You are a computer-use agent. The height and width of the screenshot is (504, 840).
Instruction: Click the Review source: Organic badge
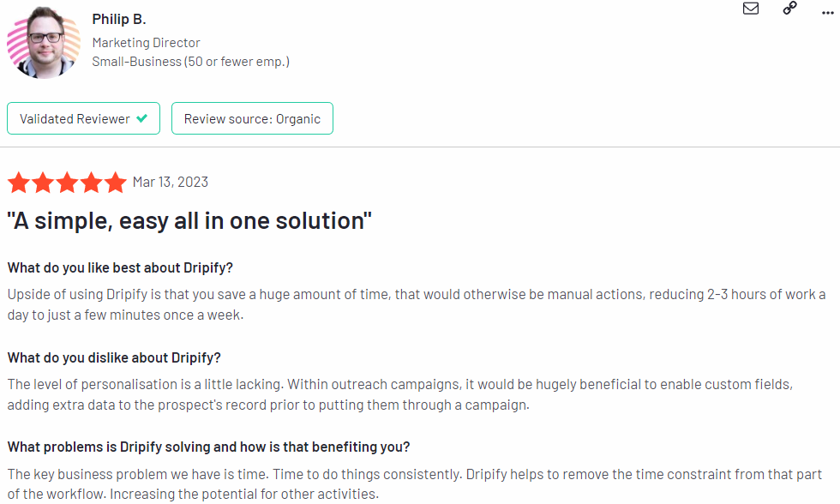[x=252, y=118]
